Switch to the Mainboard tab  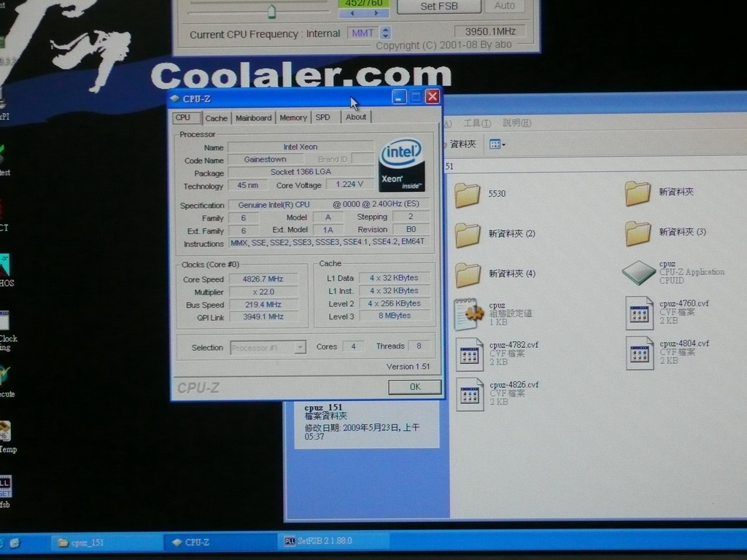click(x=253, y=117)
